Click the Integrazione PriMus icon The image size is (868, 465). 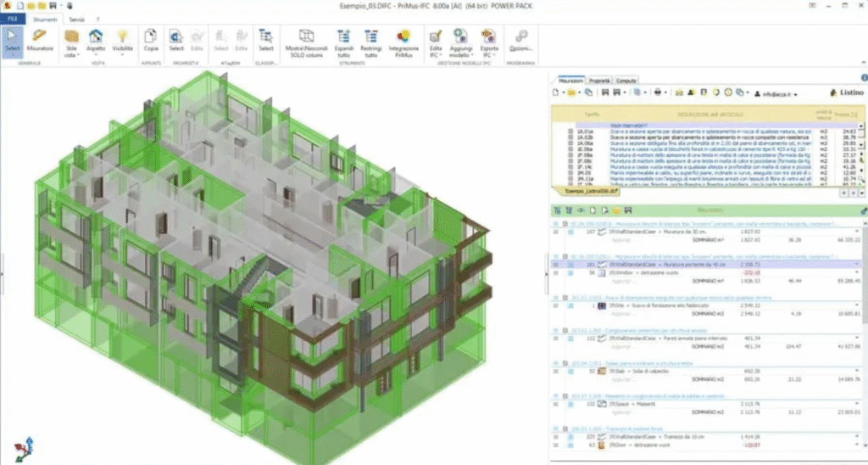(x=404, y=39)
